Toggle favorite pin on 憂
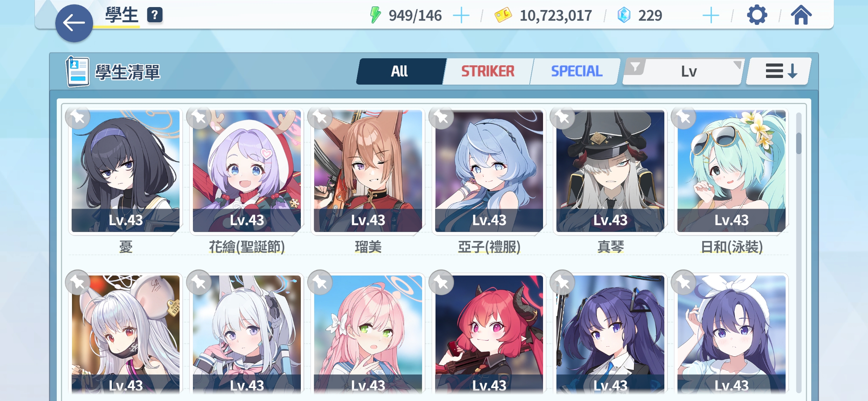 pyautogui.click(x=78, y=117)
